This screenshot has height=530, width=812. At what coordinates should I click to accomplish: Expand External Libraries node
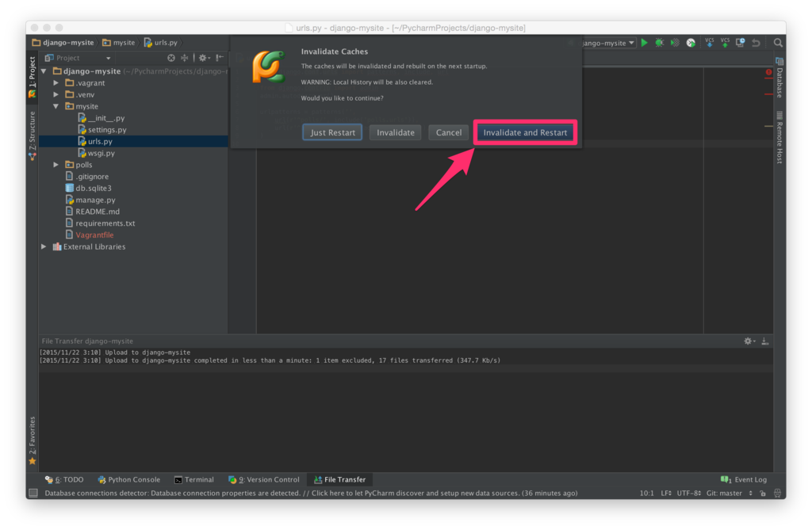point(44,247)
